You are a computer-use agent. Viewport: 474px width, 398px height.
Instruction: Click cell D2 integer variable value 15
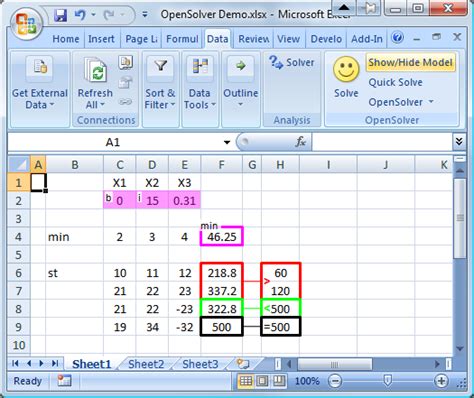152,201
